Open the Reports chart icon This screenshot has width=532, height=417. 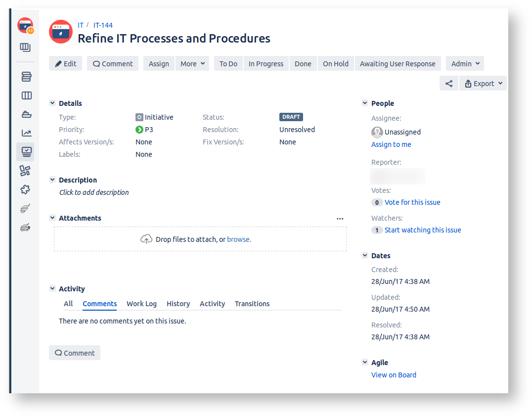[26, 133]
